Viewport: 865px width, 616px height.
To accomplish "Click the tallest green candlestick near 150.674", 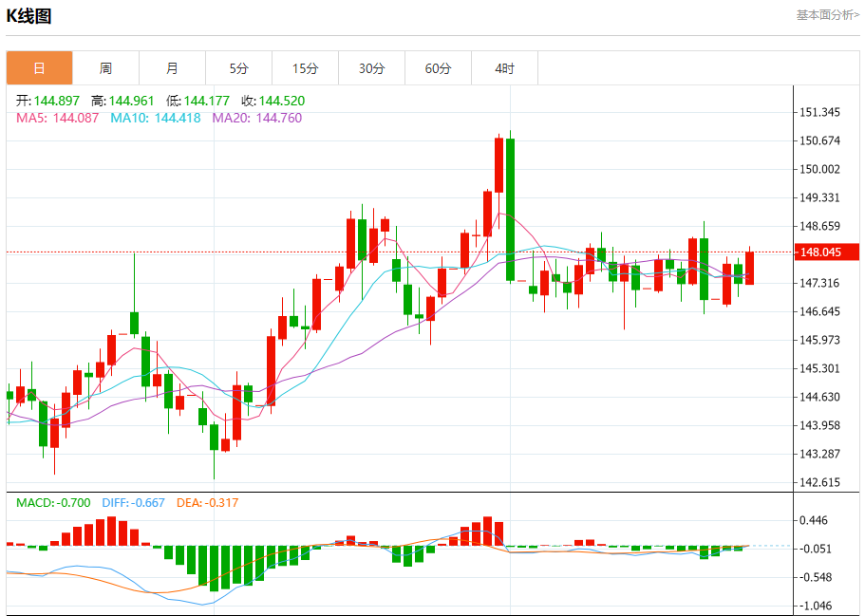I will [510, 210].
